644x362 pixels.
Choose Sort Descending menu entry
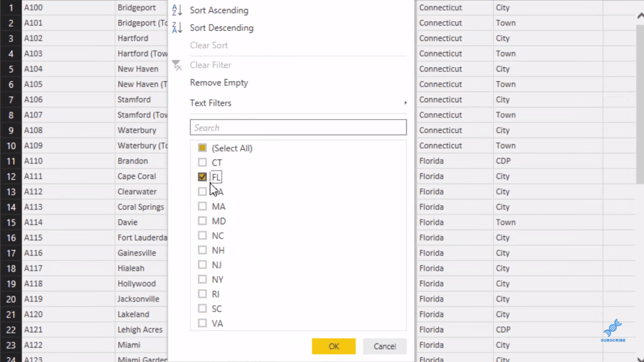(222, 28)
